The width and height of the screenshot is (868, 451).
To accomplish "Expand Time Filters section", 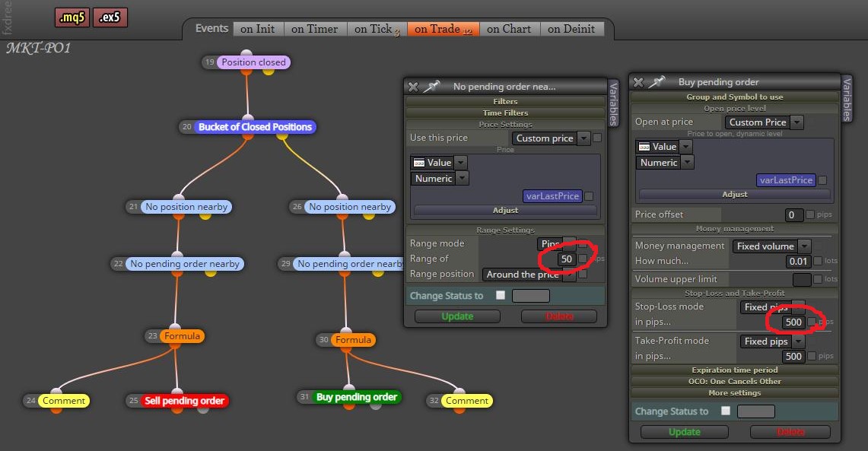I will (505, 113).
